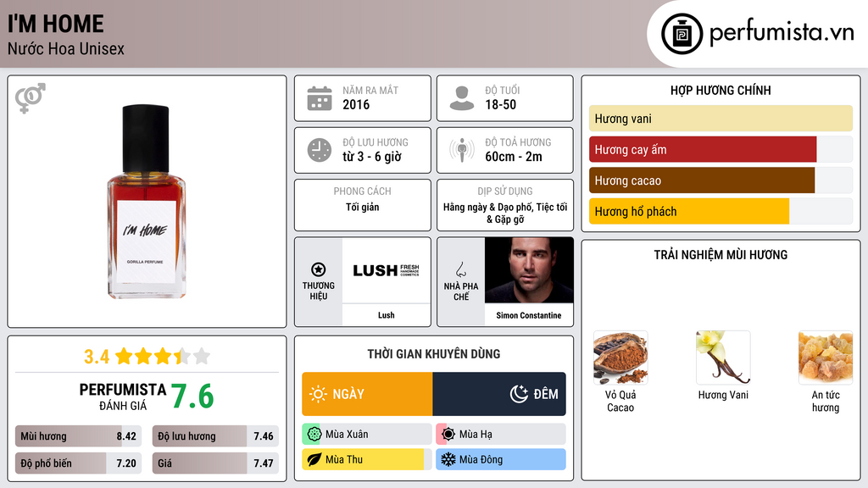This screenshot has width=868, height=488.
Task: Click the Phong cách label
Action: 363,191
